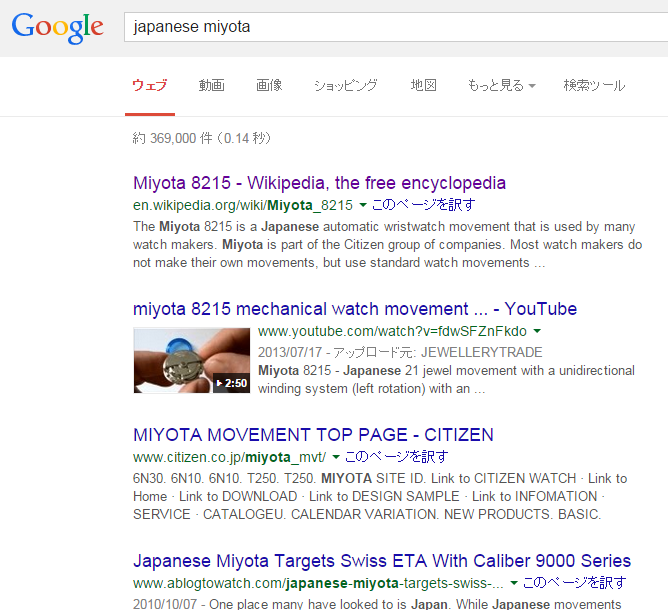Switch to the 動画 tab
Viewport: 668px width, 610px height.
click(x=211, y=86)
